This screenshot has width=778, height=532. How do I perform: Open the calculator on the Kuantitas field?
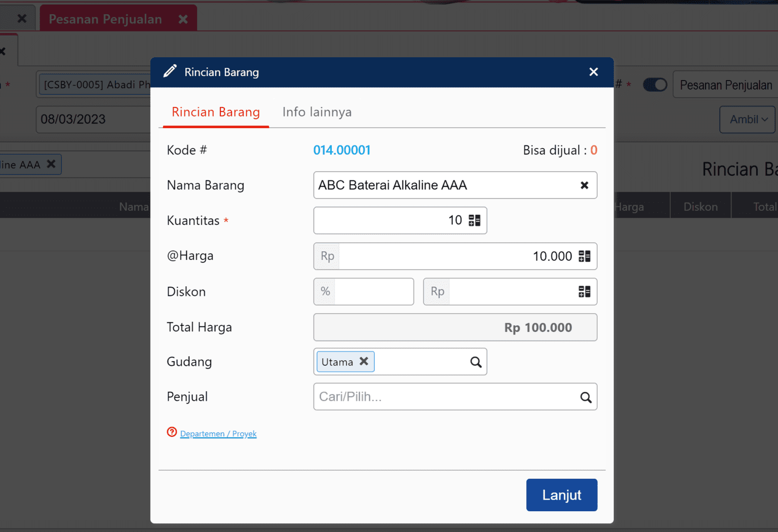[475, 220]
